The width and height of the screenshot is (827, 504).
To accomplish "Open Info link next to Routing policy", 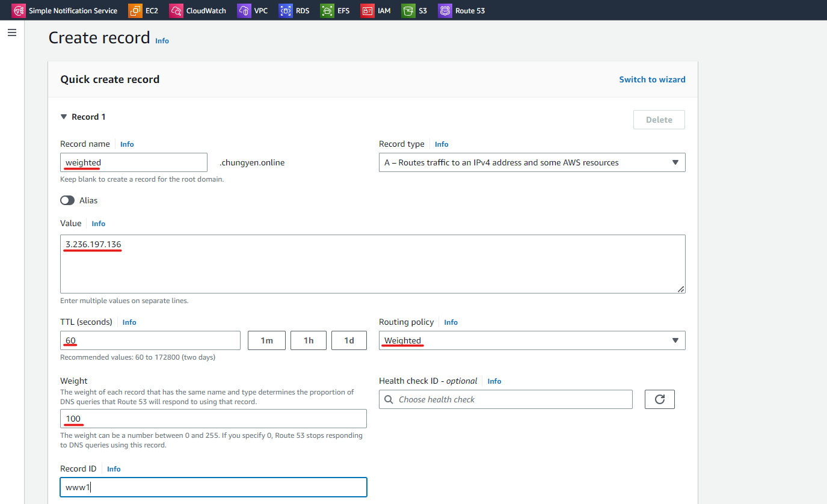I will tap(451, 322).
